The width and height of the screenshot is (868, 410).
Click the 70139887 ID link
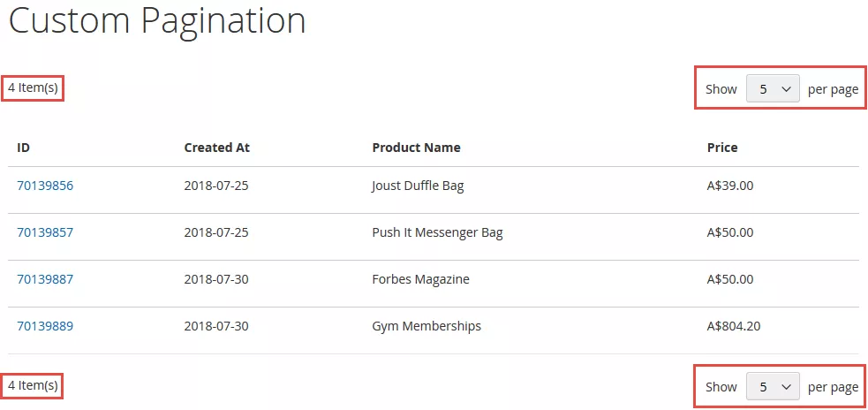click(x=45, y=279)
